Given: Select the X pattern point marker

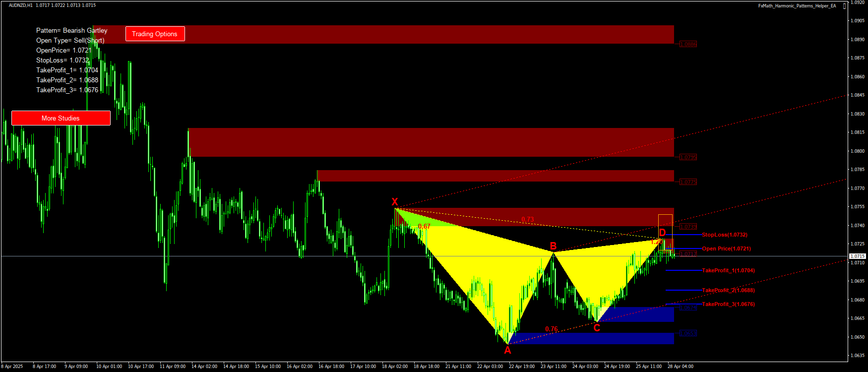Looking at the screenshot, I should [395, 202].
